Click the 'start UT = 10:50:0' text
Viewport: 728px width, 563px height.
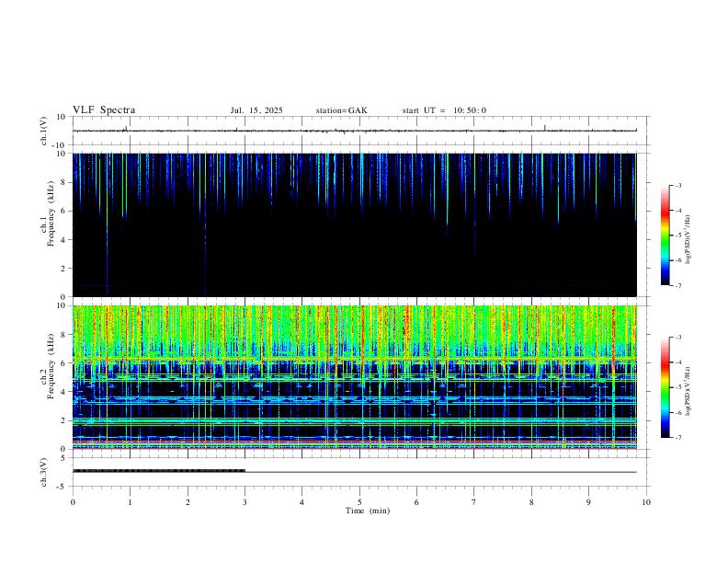[x=444, y=110]
